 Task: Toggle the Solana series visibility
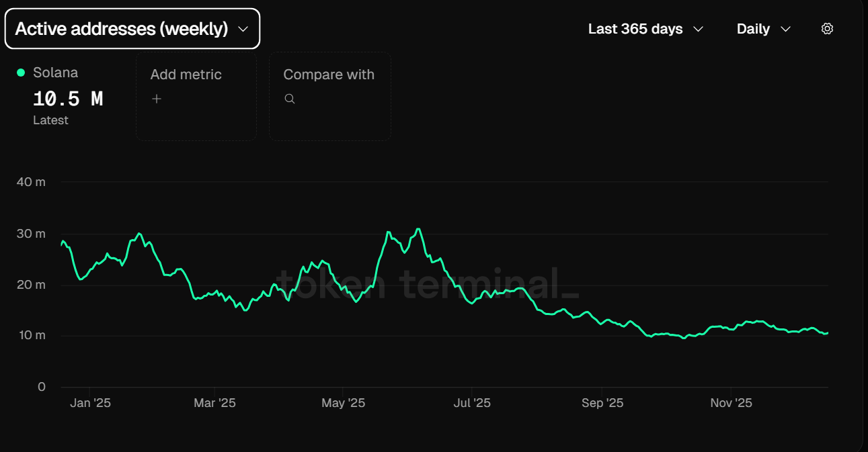[x=21, y=72]
